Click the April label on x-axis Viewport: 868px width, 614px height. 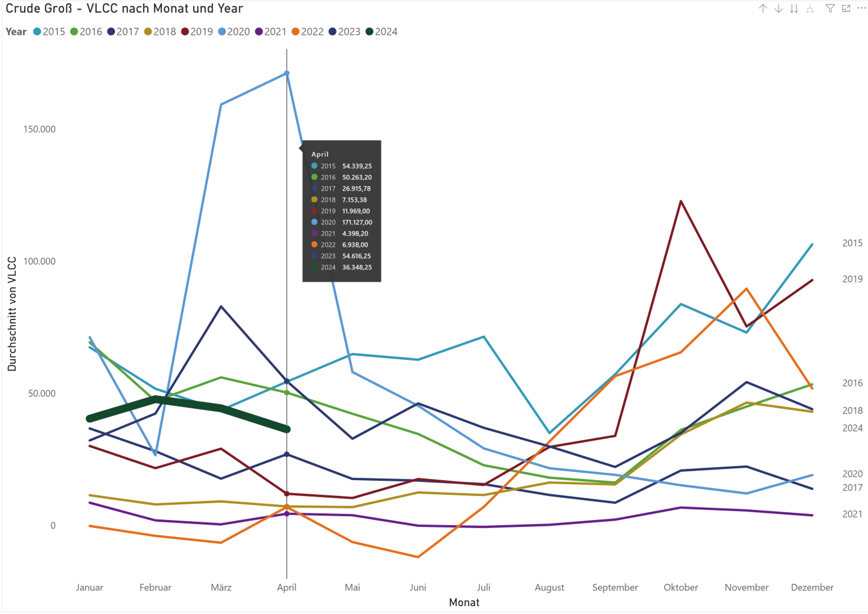click(x=287, y=587)
